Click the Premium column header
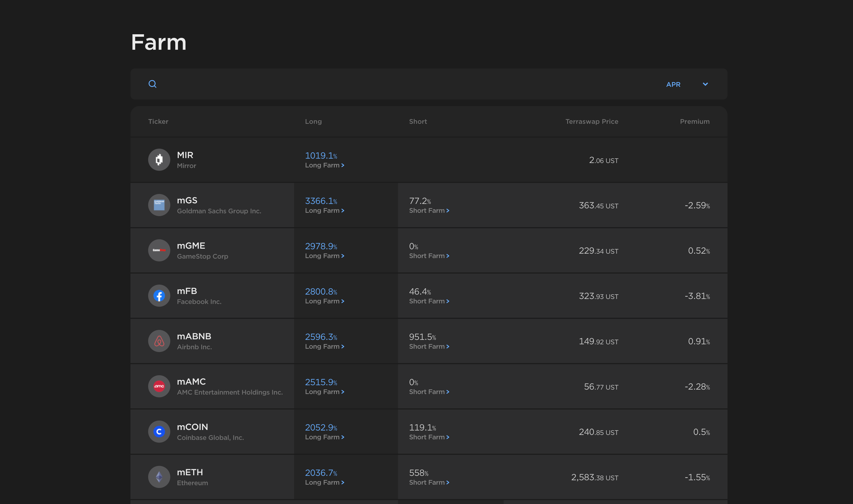This screenshot has width=853, height=504. pos(694,122)
